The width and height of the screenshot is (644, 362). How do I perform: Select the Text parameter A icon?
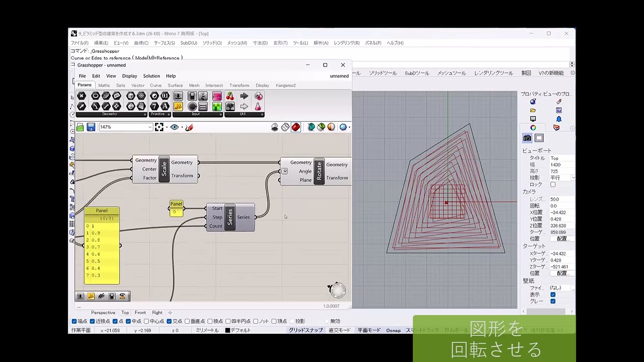pyautogui.click(x=165, y=107)
